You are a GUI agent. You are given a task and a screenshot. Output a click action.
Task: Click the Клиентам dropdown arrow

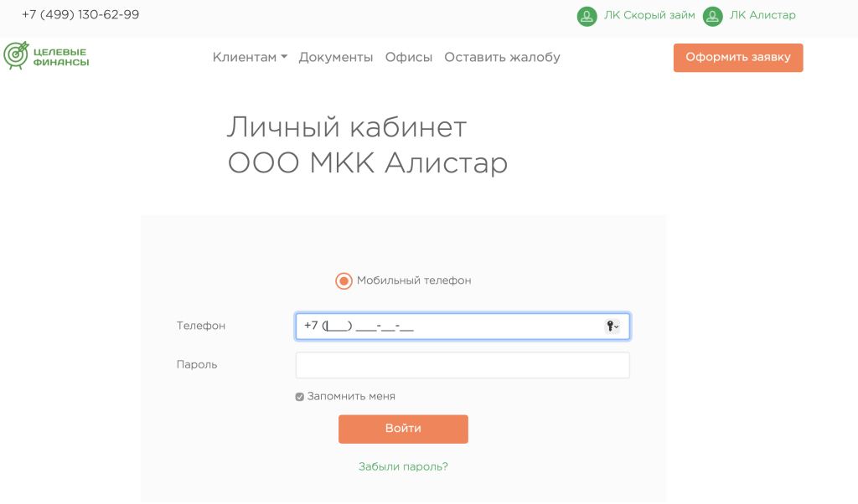[282, 57]
